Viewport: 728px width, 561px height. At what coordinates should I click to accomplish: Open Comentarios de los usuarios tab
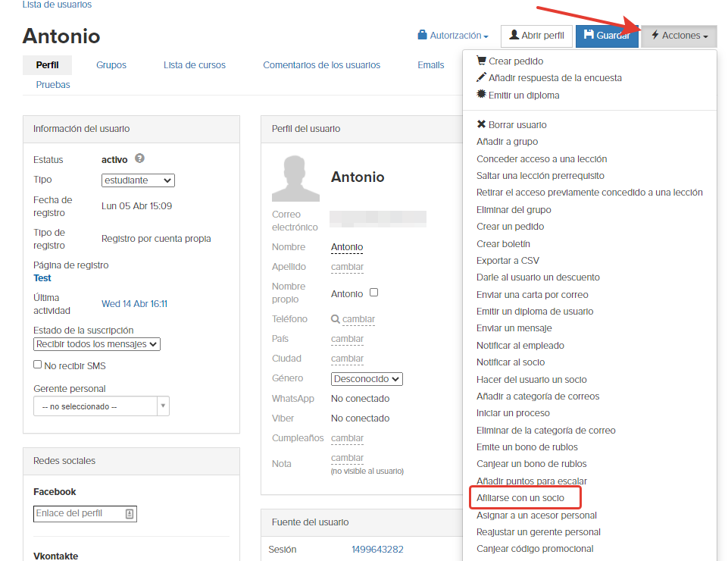pos(322,64)
